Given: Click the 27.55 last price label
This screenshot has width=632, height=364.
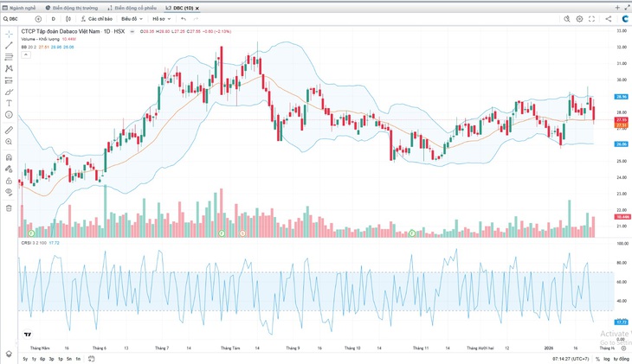Looking at the screenshot, I should tap(621, 120).
